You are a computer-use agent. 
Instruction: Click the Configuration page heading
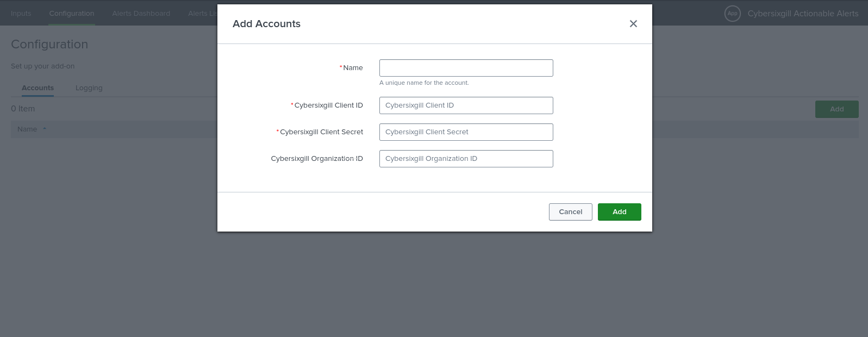point(49,45)
